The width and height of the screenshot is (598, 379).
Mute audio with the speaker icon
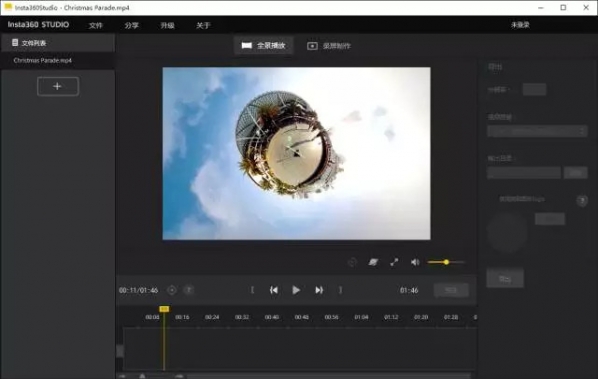coord(415,262)
